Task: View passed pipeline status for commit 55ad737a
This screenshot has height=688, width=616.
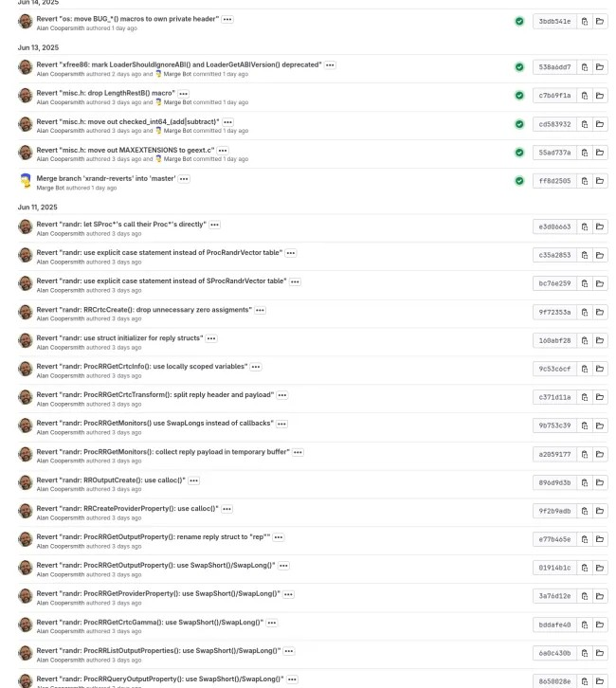Action: pyautogui.click(x=519, y=153)
